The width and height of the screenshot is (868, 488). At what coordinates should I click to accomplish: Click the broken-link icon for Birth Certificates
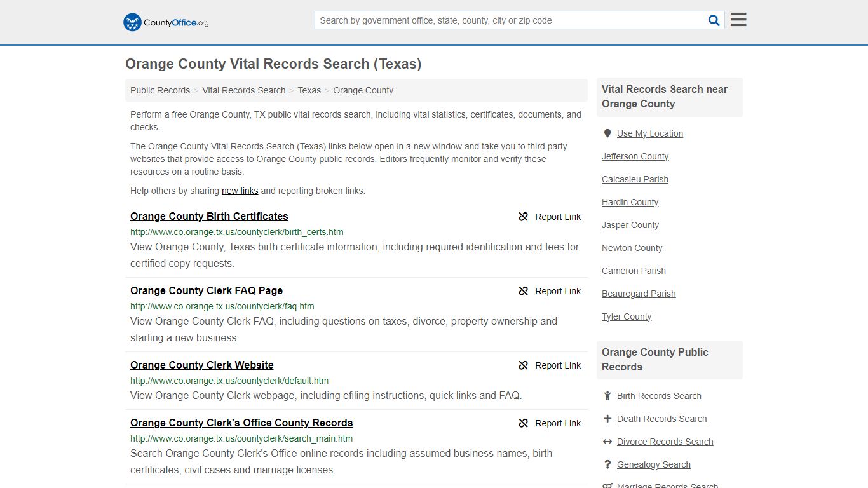(524, 217)
